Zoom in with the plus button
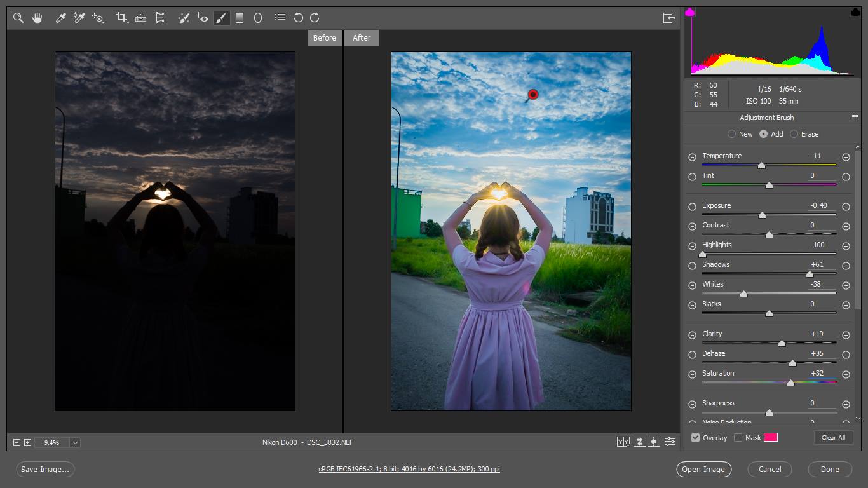Screen dimensions: 868x488 click(x=27, y=442)
